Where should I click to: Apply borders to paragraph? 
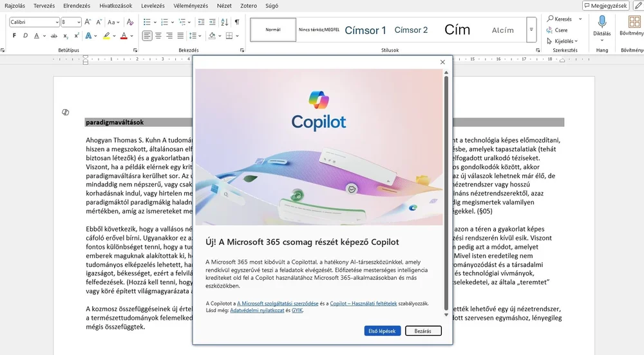coord(229,35)
